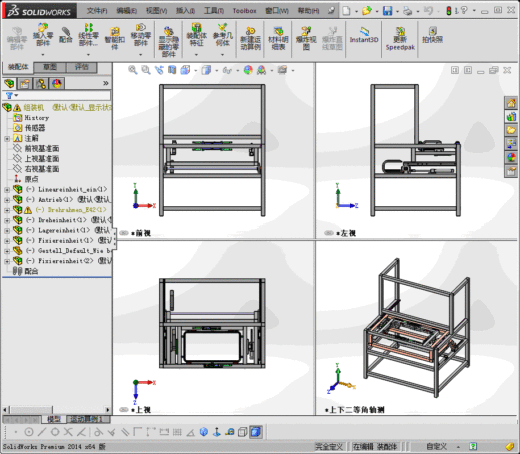Viewport: 520px width, 454px height.
Task: Click the feature tree horizontal scrollbar
Action: coord(57,409)
